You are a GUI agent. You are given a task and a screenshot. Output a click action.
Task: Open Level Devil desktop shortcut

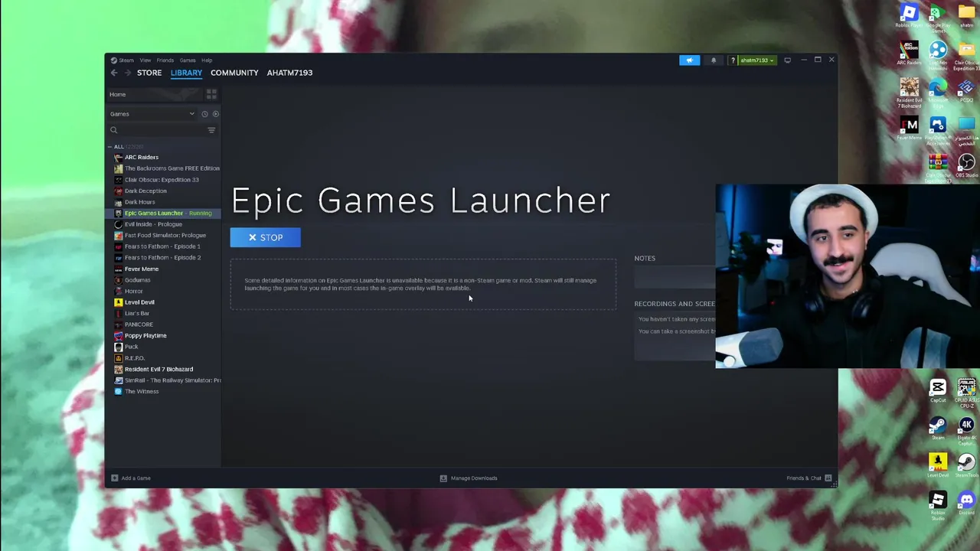tap(938, 465)
